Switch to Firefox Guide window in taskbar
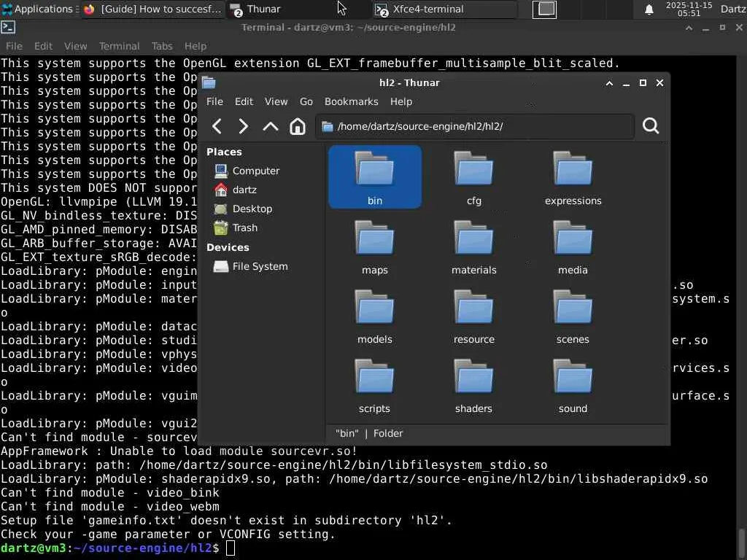The image size is (747, 560). click(x=152, y=9)
